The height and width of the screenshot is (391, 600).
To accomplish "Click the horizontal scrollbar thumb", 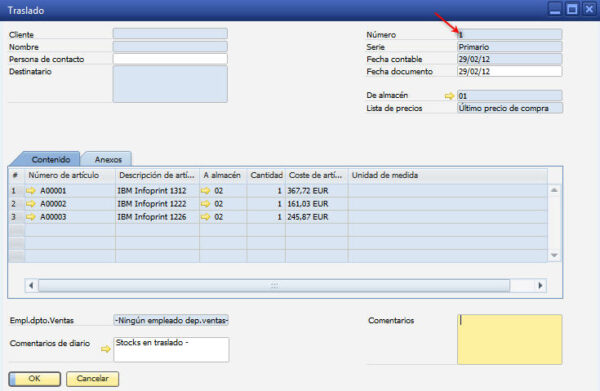I will pyautogui.click(x=274, y=285).
